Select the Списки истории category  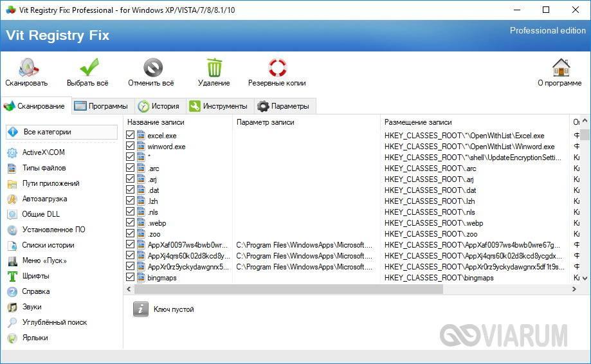coord(41,245)
